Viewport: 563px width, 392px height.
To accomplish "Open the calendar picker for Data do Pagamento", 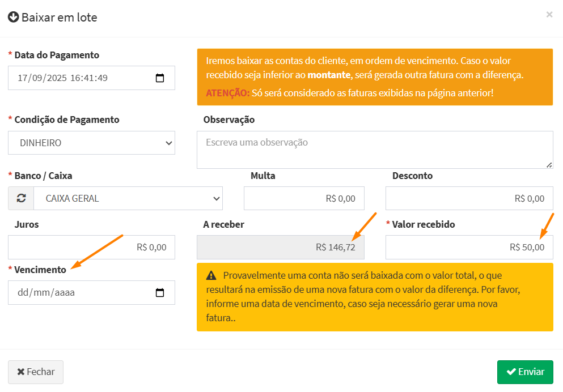I will (160, 78).
